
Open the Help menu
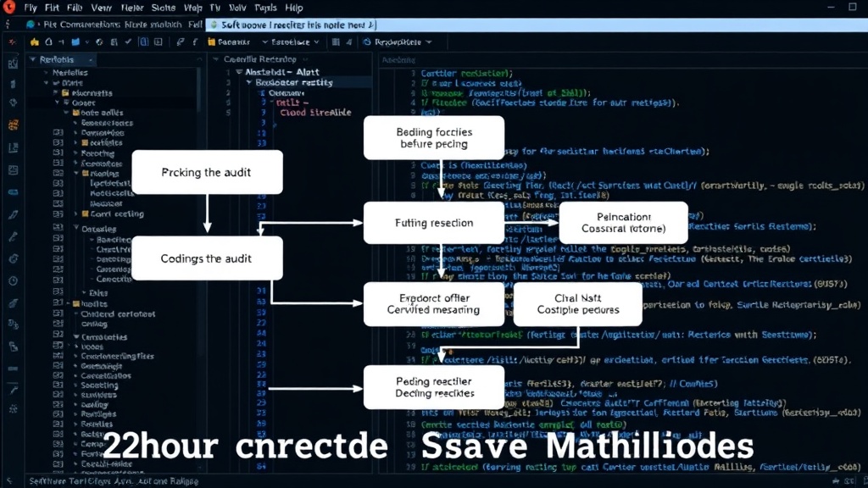coord(294,8)
